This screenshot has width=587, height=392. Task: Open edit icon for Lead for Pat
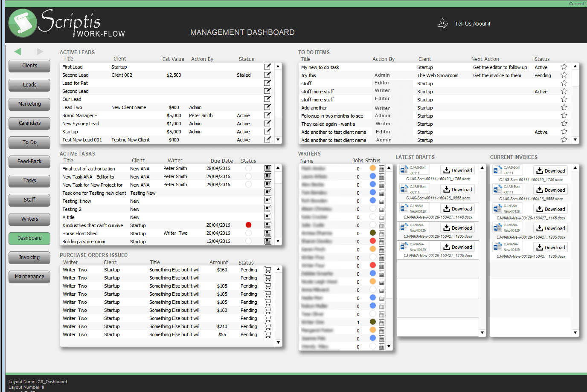267,83
